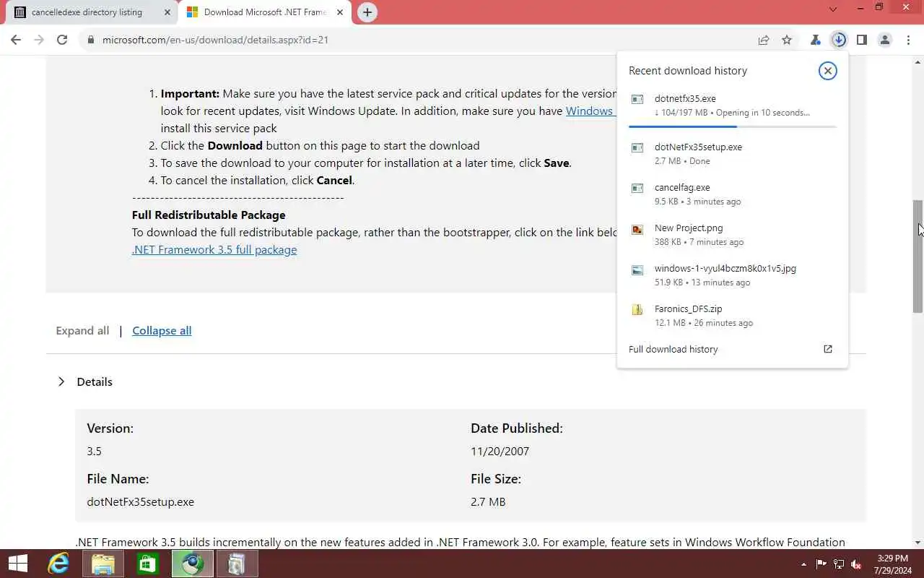Click the browser back arrow
924x578 pixels.
(16, 40)
